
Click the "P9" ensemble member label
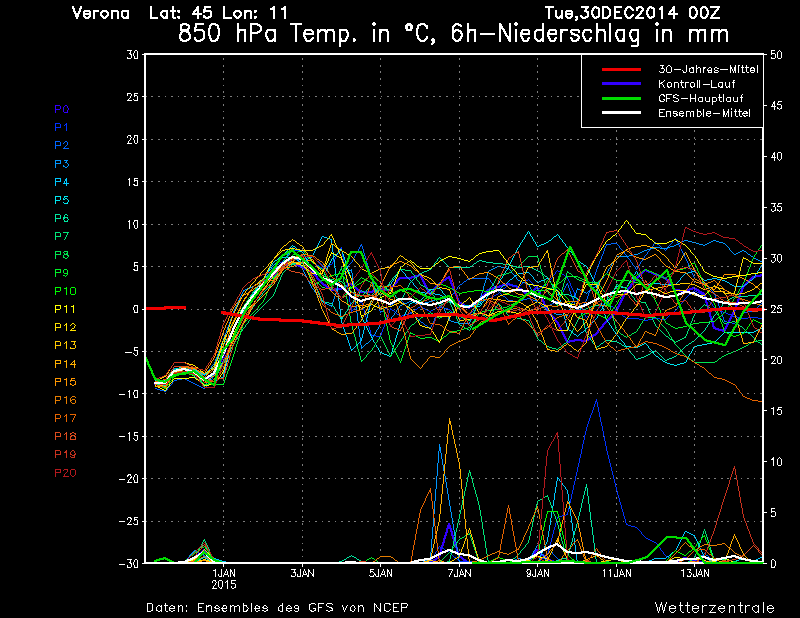pyautogui.click(x=62, y=273)
